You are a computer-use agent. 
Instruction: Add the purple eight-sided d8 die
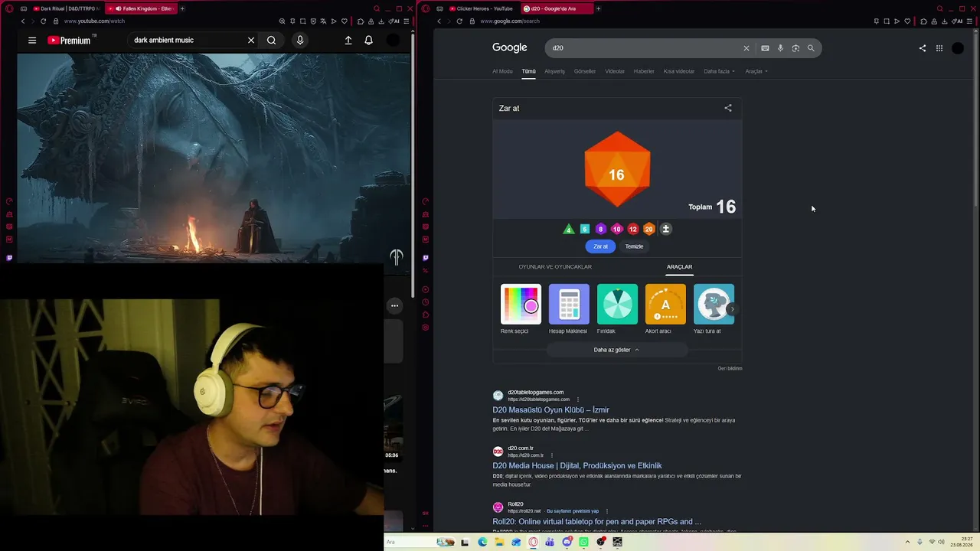(600, 229)
